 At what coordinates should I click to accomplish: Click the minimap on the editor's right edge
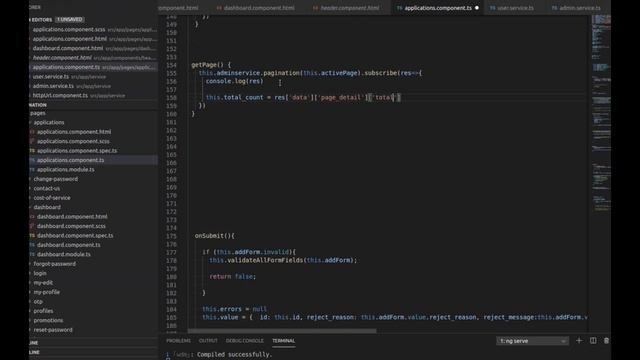coord(601,114)
